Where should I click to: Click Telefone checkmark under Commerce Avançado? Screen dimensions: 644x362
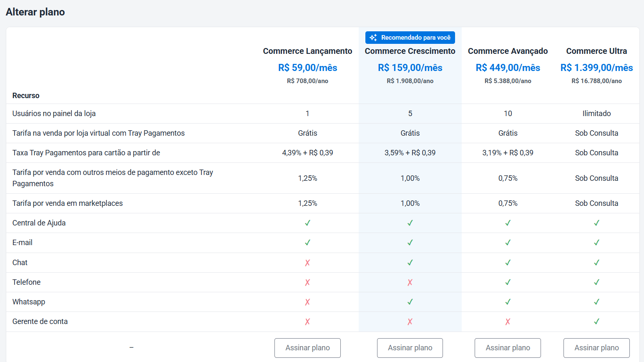point(508,282)
